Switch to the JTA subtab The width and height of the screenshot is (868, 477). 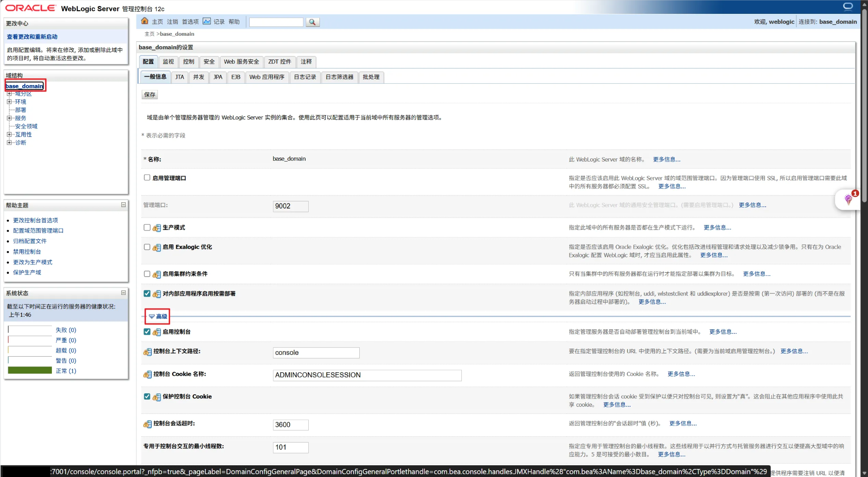pyautogui.click(x=179, y=77)
